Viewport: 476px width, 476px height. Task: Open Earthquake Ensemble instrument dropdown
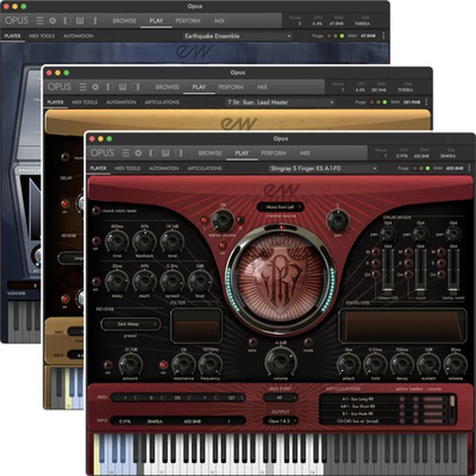[x=238, y=36]
